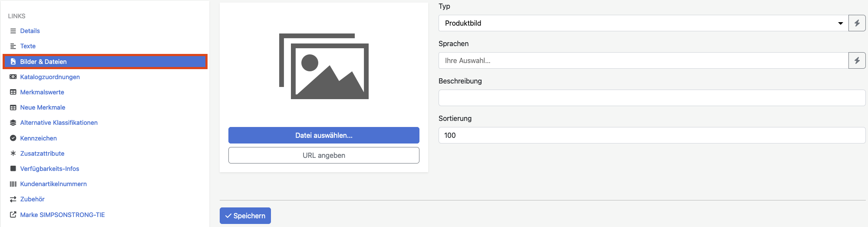Focus the Beschreibung text field
Viewport: 868px width, 227px height.
tap(652, 98)
